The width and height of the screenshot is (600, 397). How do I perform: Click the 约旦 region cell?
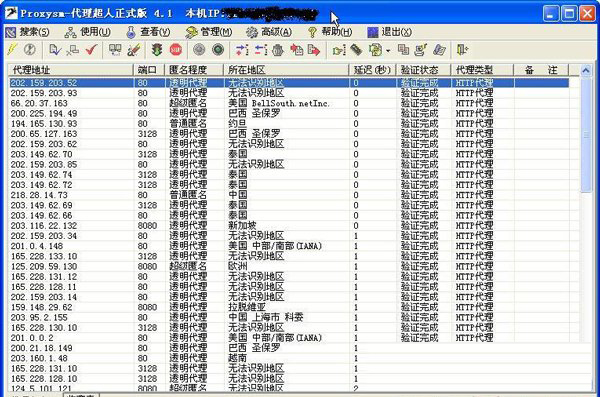[x=237, y=124]
